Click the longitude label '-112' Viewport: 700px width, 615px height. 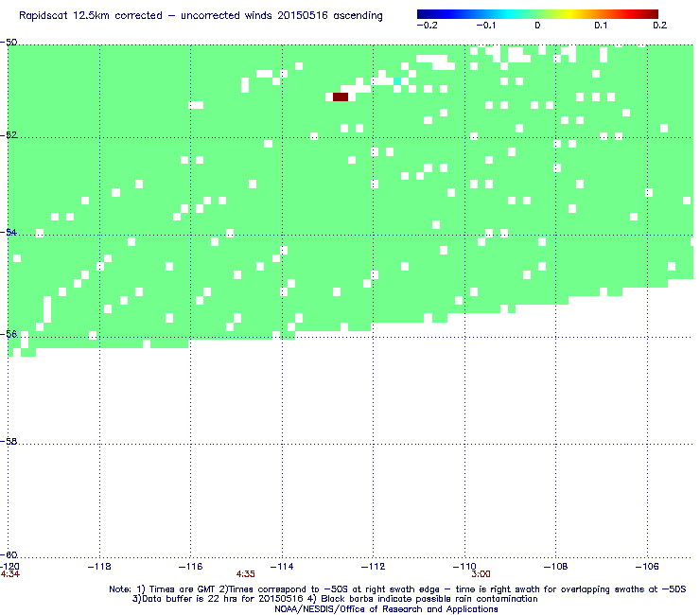tap(373, 567)
